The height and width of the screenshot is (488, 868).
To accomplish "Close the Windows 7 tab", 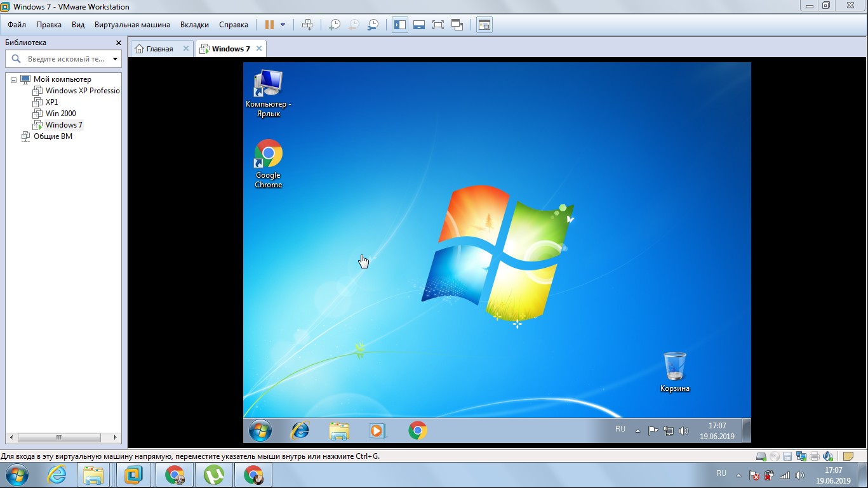I will 258,48.
